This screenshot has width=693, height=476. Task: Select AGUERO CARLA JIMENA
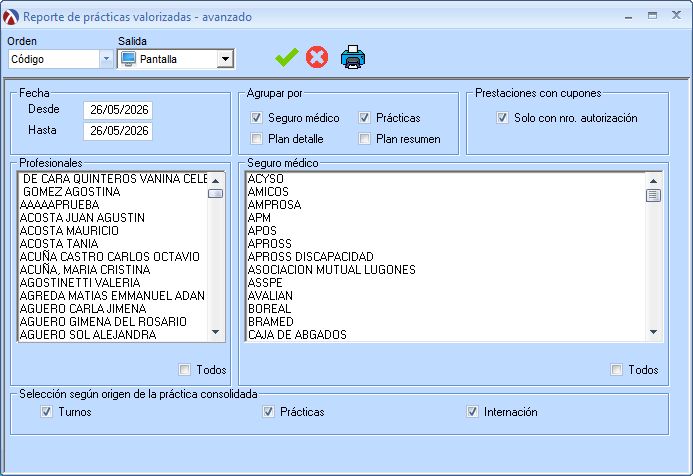pyautogui.click(x=113, y=308)
